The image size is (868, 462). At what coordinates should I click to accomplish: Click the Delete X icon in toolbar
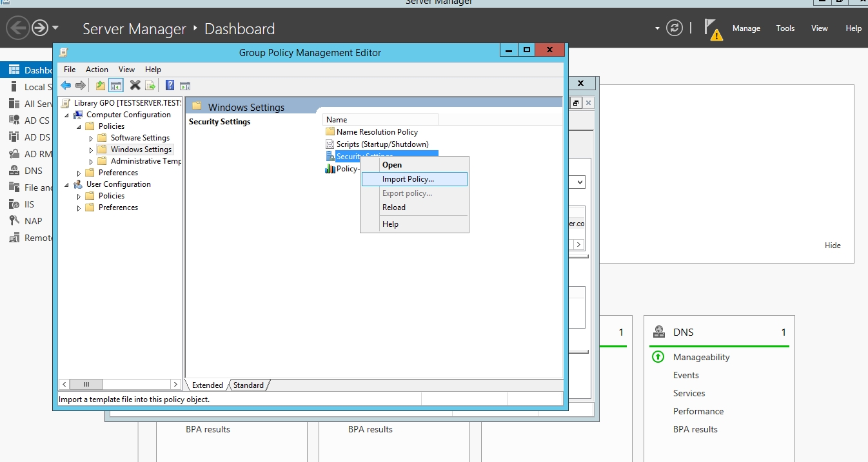pyautogui.click(x=135, y=86)
